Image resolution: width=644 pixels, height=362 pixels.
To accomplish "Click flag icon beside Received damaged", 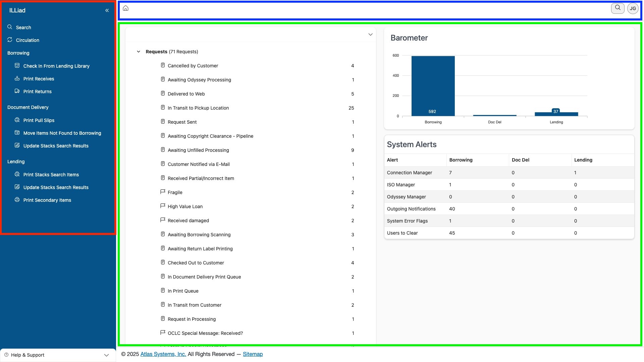I will point(163,220).
